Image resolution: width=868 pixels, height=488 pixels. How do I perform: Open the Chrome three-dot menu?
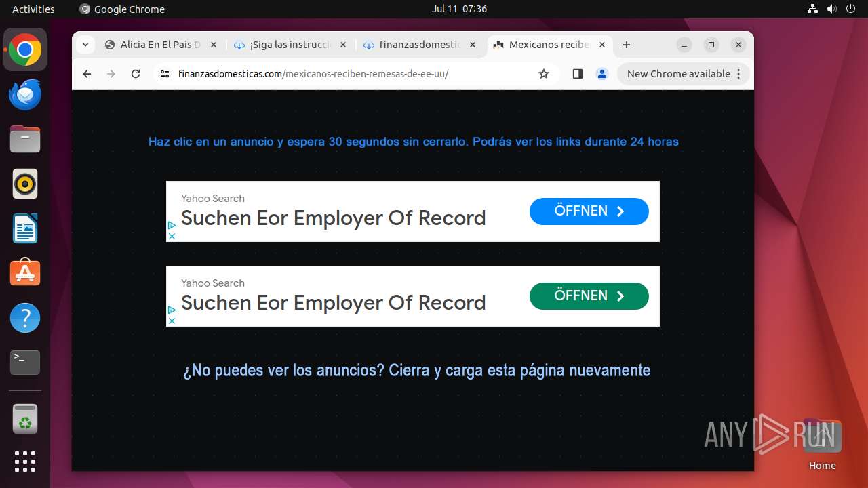coord(738,74)
